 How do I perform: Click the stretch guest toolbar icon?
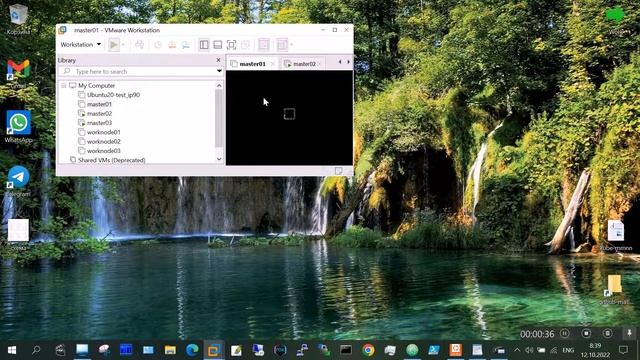pos(282,44)
